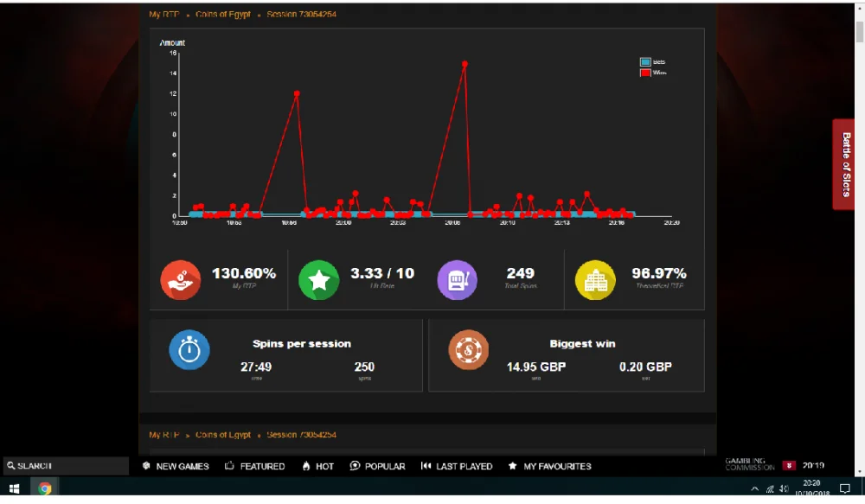Click the top Session 73054254 breadcrumb
865x504 pixels.
[x=301, y=15]
